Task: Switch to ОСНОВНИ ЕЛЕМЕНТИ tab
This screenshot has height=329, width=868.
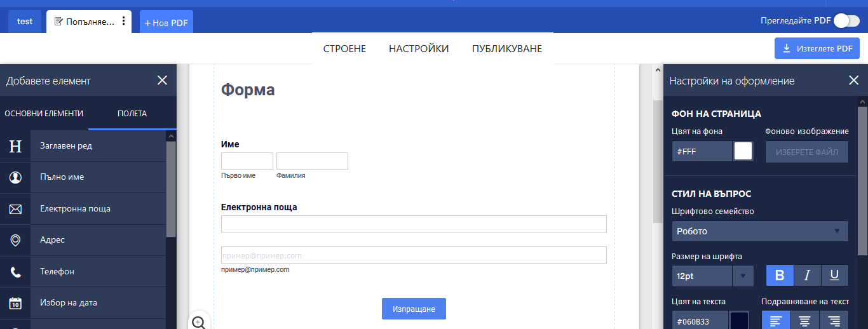Action: [44, 114]
